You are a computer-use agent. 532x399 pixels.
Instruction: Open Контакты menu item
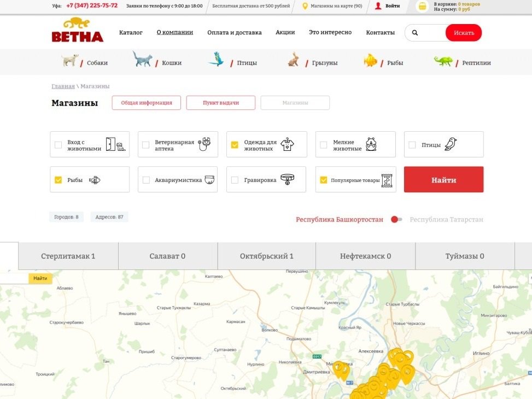(381, 33)
